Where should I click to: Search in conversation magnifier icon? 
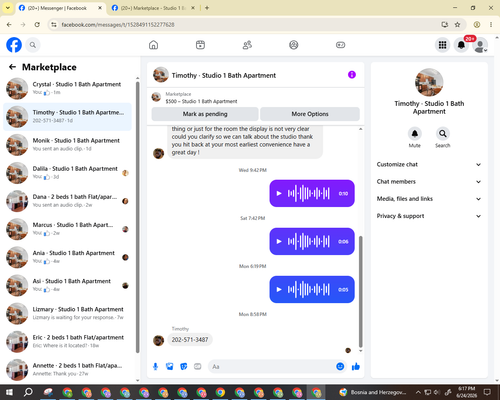click(443, 134)
